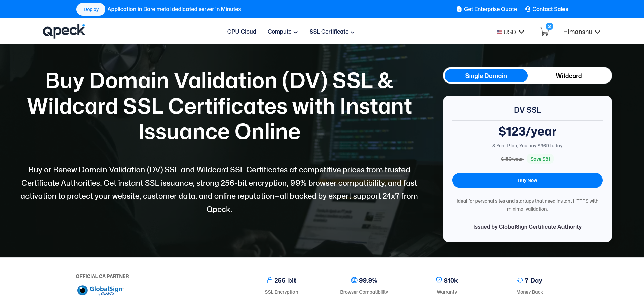Click the globe icon beside 99.9%

pyautogui.click(x=354, y=280)
